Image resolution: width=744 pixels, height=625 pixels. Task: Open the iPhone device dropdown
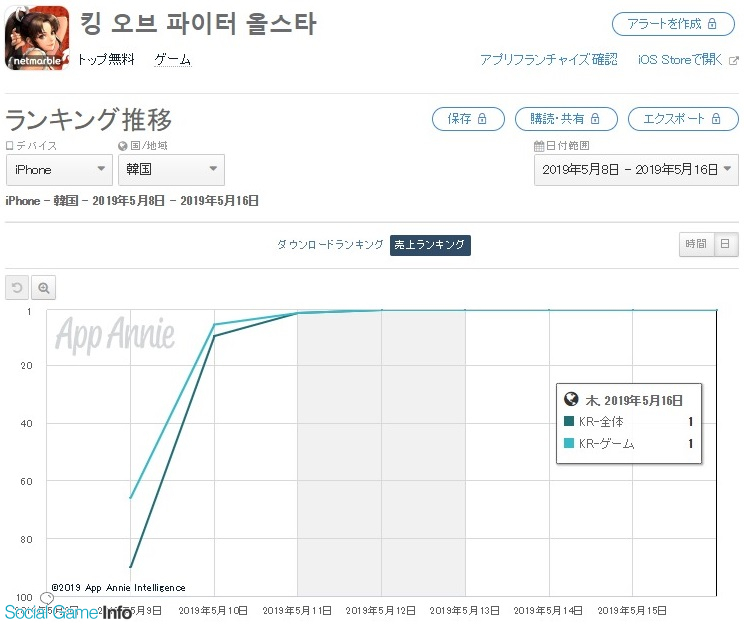pos(59,170)
